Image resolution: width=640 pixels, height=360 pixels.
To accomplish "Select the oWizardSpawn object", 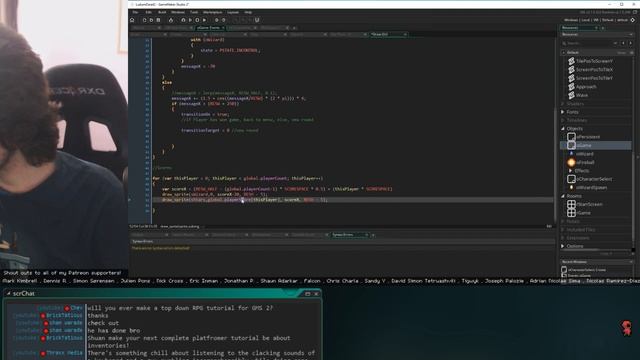I will [x=587, y=188].
